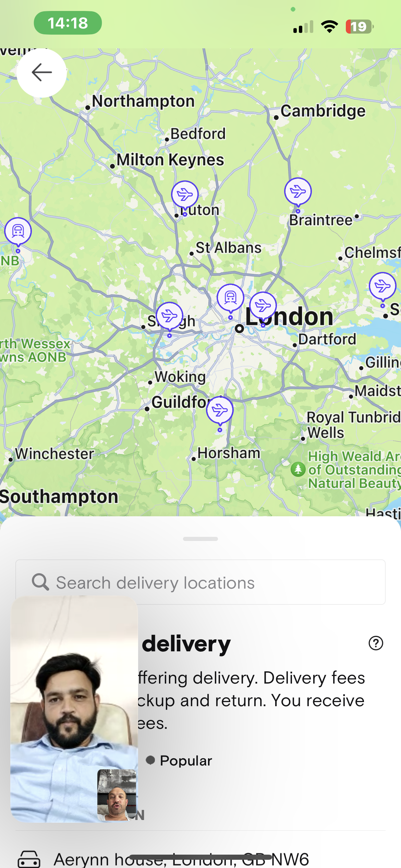Select the airport pin above Braintree
This screenshot has width=401, height=868.
298,192
